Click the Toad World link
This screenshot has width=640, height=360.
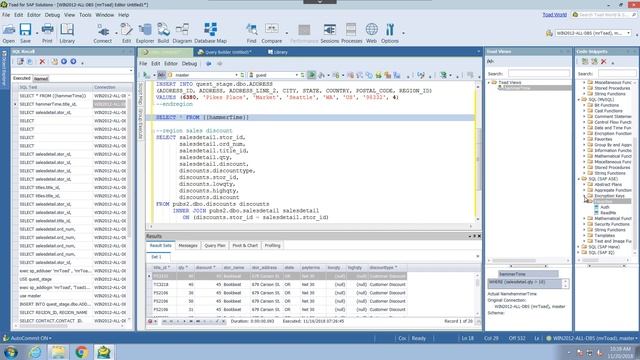(x=554, y=15)
